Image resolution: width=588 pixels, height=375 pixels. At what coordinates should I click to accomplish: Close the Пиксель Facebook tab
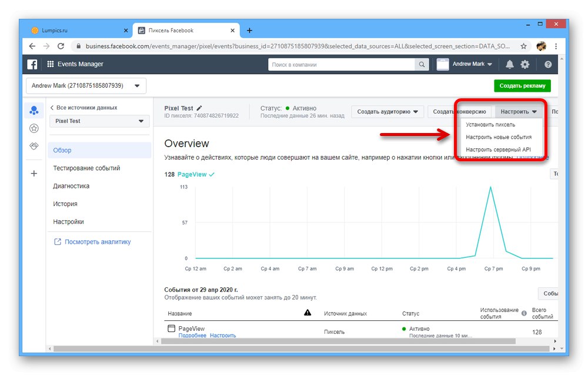tap(232, 31)
